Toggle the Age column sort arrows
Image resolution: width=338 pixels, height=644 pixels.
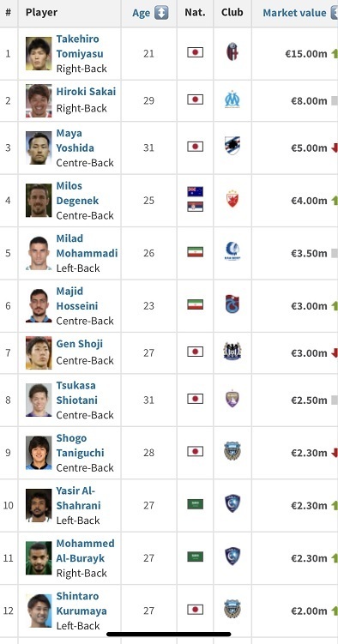tap(161, 13)
